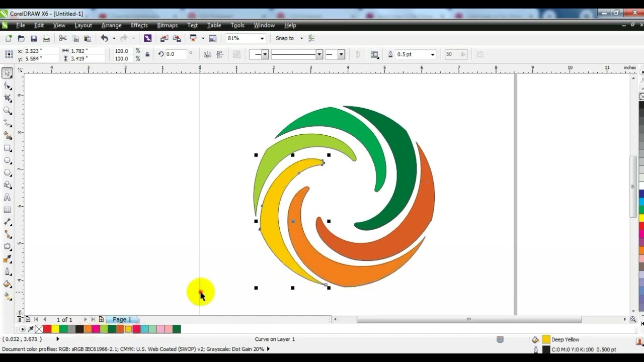Select the Pick tool in the toolbox
Viewport: 644px width, 362px height.
pyautogui.click(x=8, y=73)
